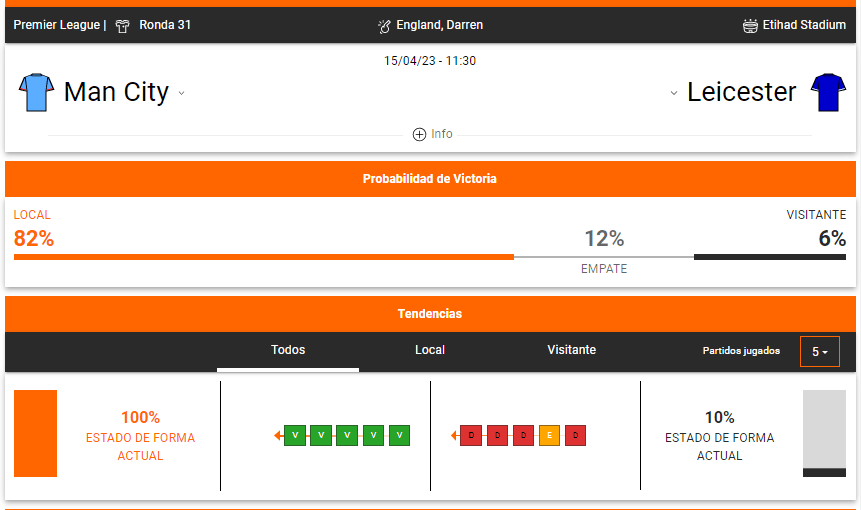Click the orange LOCAL 82% probability bar
Screen dimensions: 861x510
(x=264, y=257)
